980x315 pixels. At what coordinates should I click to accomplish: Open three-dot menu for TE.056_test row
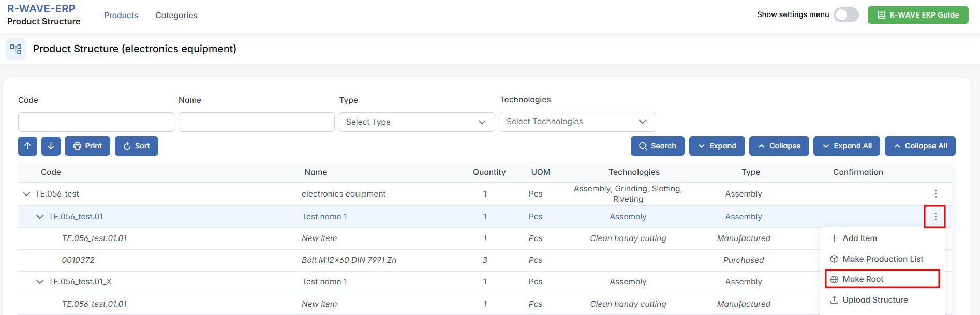click(x=935, y=194)
